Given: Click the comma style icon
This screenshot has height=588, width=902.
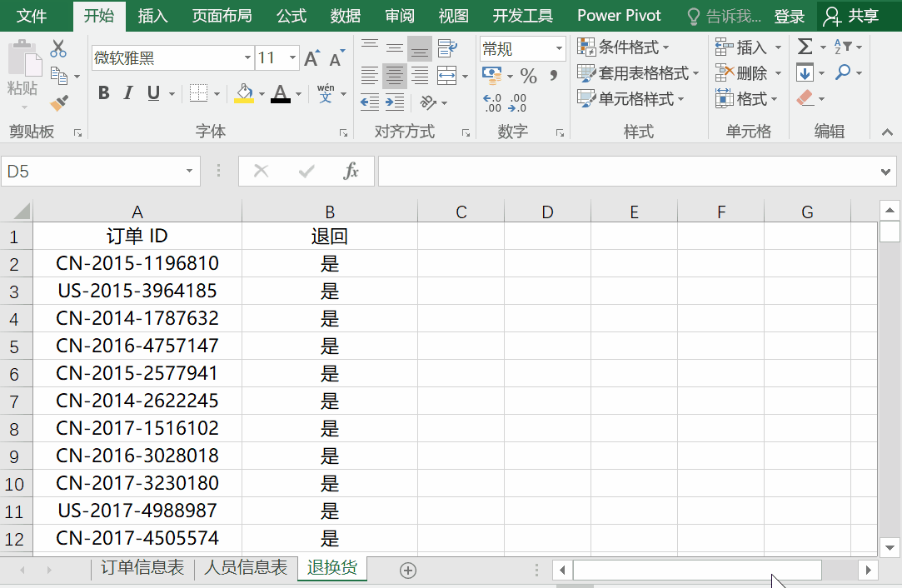Looking at the screenshot, I should tap(553, 75).
